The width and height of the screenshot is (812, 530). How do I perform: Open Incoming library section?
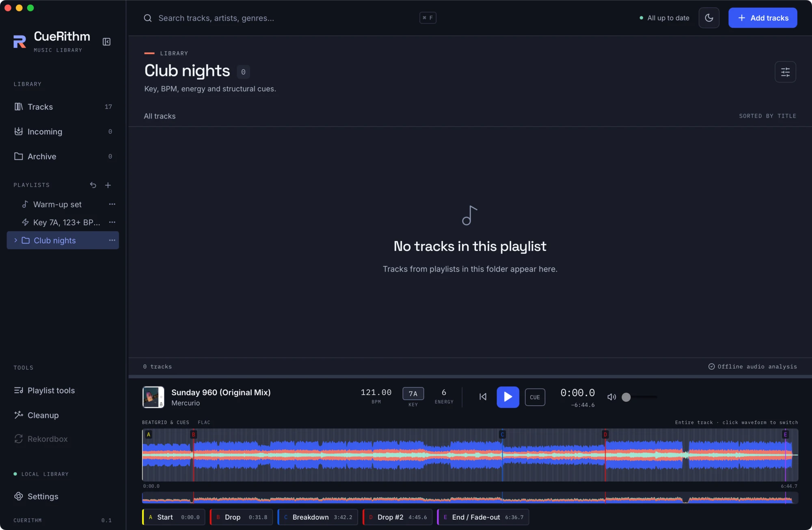(x=63, y=131)
